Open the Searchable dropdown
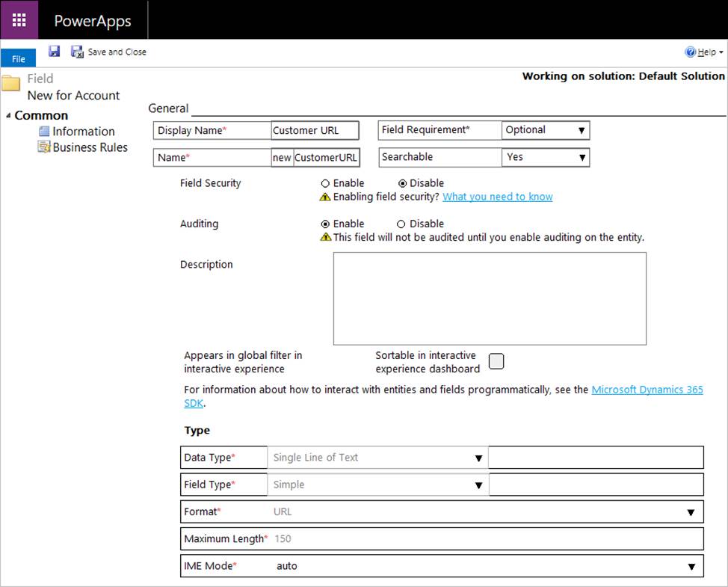728x587 pixels. coord(546,157)
